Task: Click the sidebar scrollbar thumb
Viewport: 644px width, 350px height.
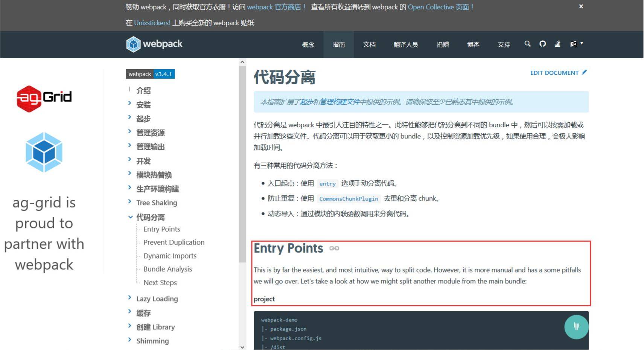Action: click(x=242, y=164)
